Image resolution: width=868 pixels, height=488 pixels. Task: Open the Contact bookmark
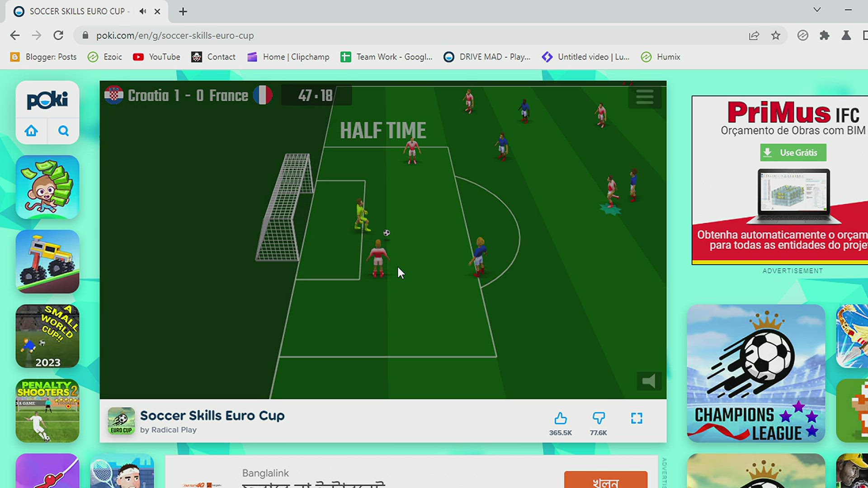pyautogui.click(x=213, y=57)
